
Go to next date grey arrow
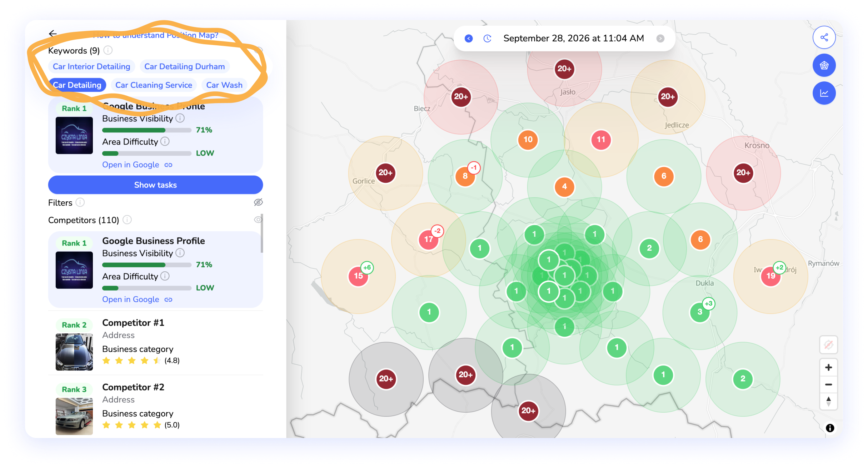[660, 39]
